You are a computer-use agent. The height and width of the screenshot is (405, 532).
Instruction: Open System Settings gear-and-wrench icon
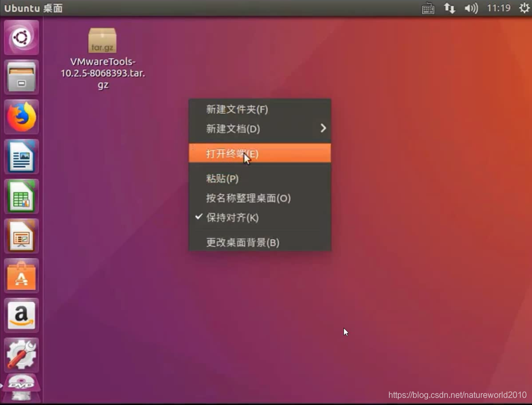[x=21, y=355]
